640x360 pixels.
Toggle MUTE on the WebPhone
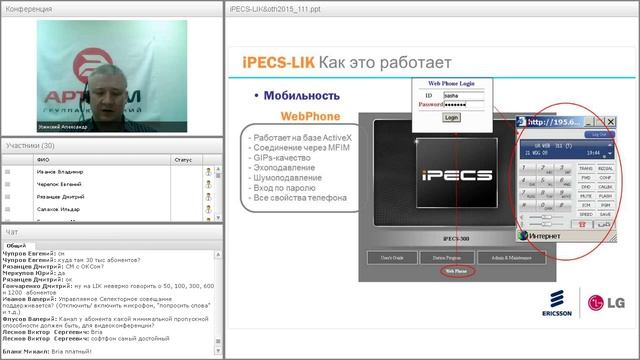point(586,196)
